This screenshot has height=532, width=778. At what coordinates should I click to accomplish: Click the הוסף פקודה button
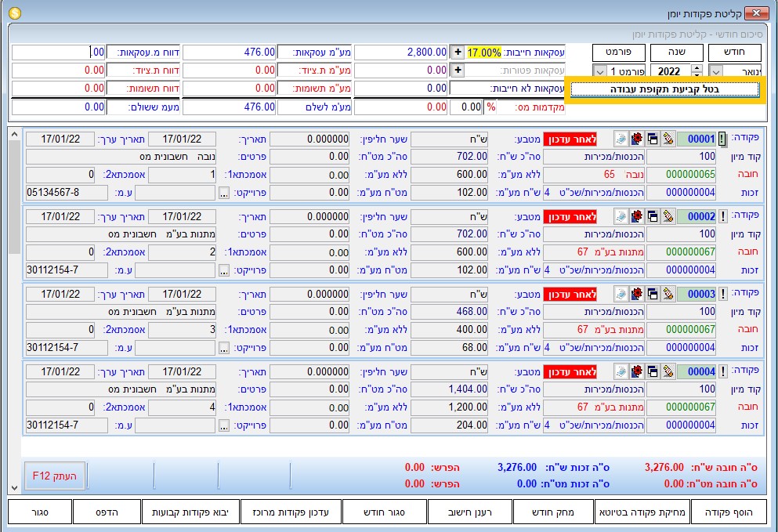click(x=729, y=512)
